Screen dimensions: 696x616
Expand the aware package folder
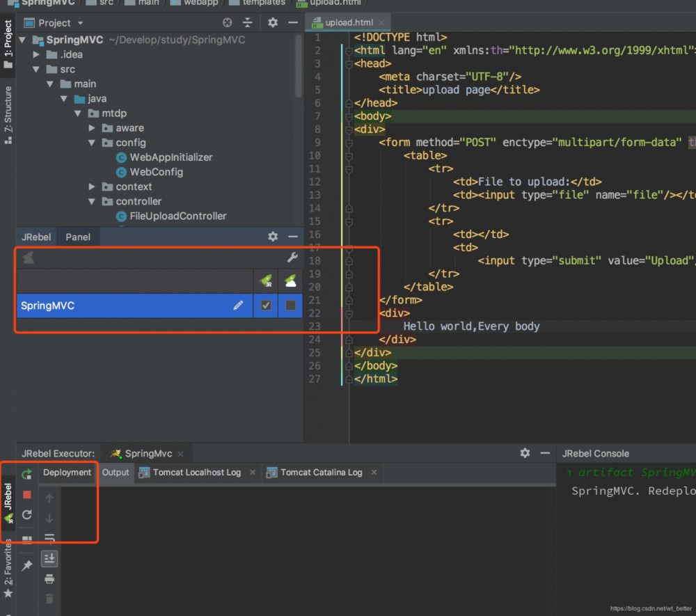click(x=93, y=128)
